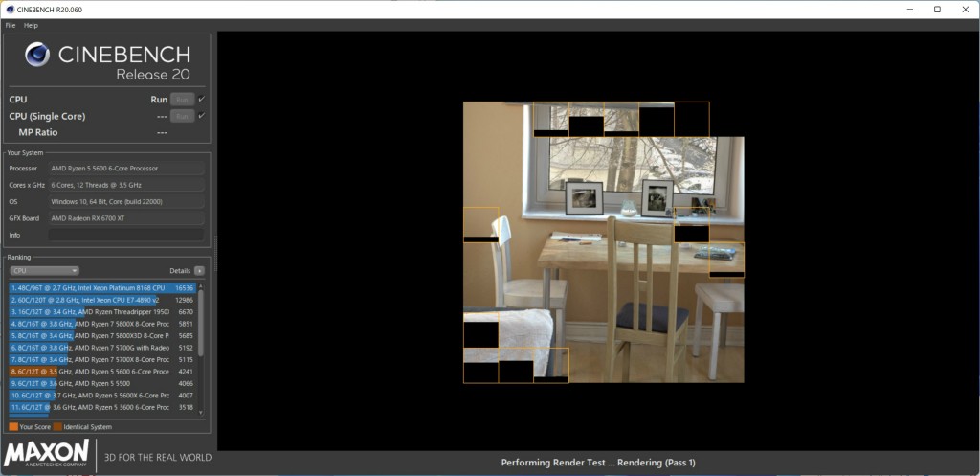Maximize the Cinebench window
980x476 pixels.
coord(937,10)
